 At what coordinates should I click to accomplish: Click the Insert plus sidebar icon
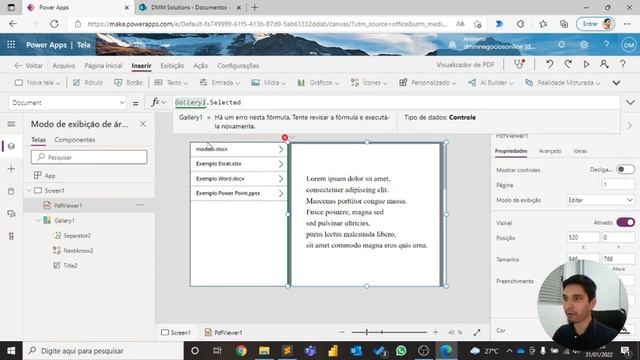[x=11, y=169]
